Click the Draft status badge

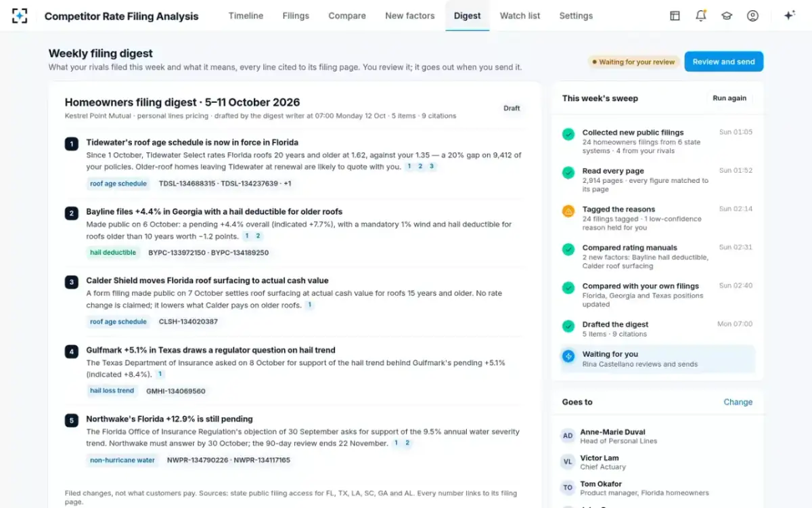(x=512, y=108)
